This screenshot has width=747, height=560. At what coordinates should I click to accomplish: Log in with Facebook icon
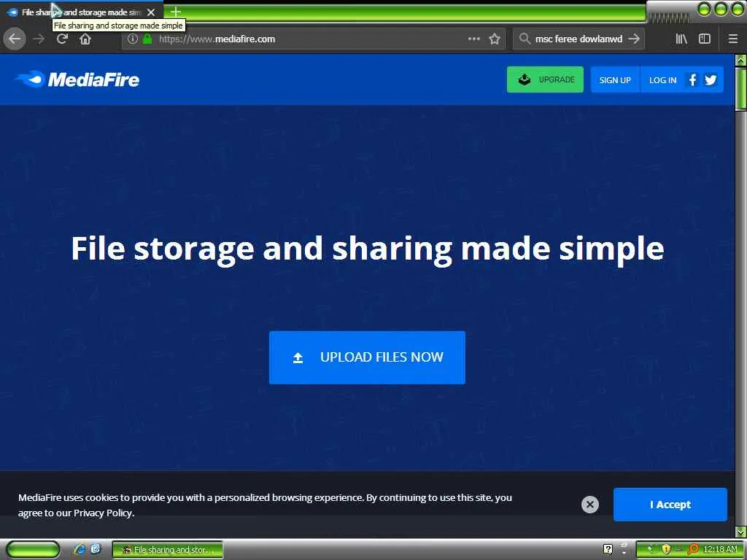click(693, 80)
